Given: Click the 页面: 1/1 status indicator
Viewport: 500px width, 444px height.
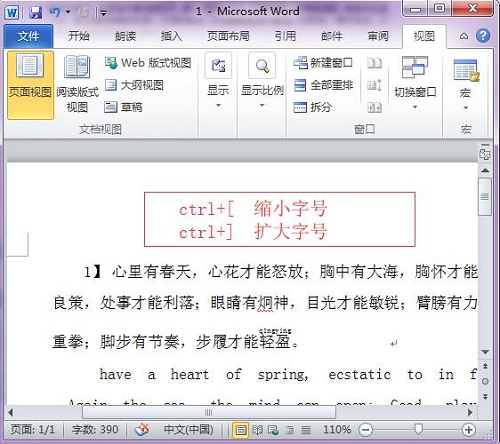Looking at the screenshot, I should pyautogui.click(x=32, y=429).
